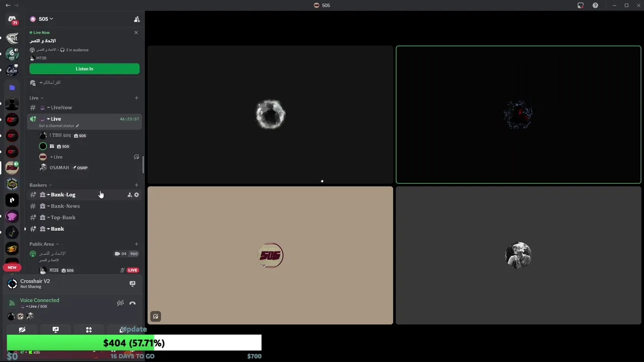Click the Listen In button

[x=85, y=69]
